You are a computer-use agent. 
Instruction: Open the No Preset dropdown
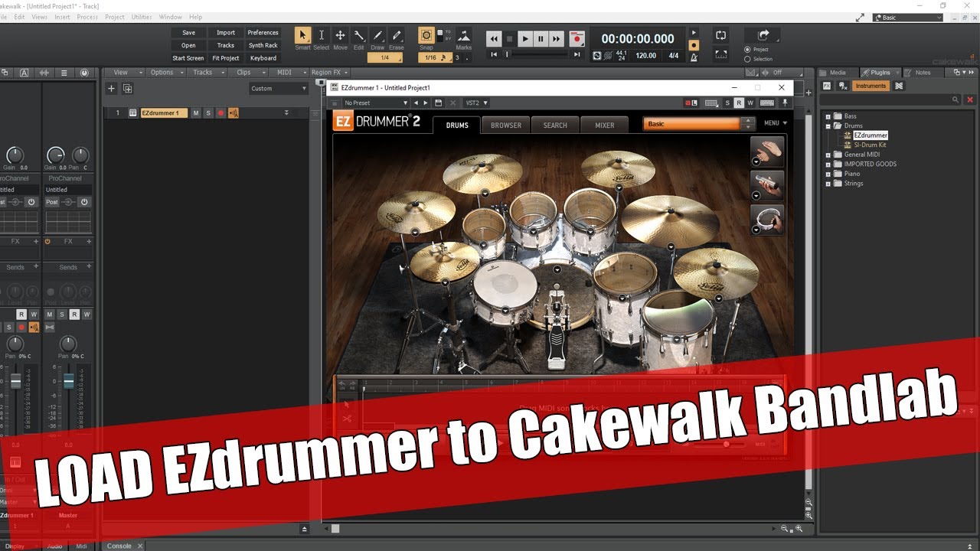[375, 103]
